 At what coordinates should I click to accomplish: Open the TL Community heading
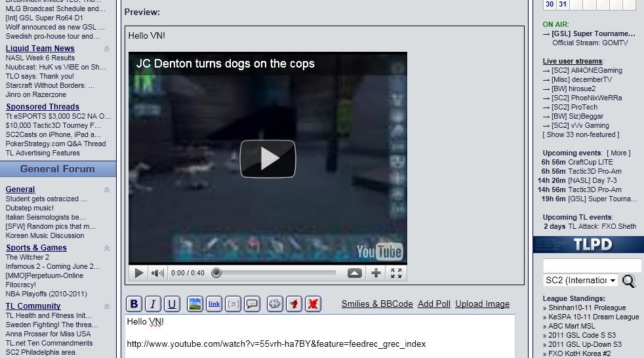33,306
